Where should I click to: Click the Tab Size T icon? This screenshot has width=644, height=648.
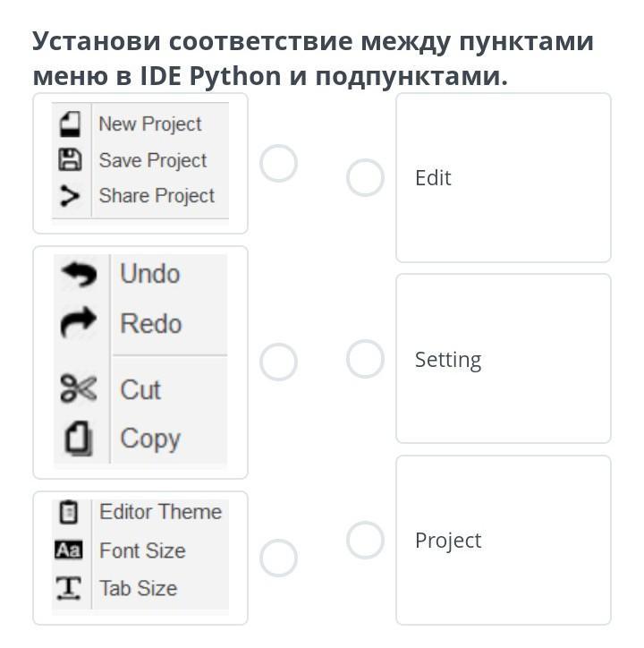tap(69, 588)
